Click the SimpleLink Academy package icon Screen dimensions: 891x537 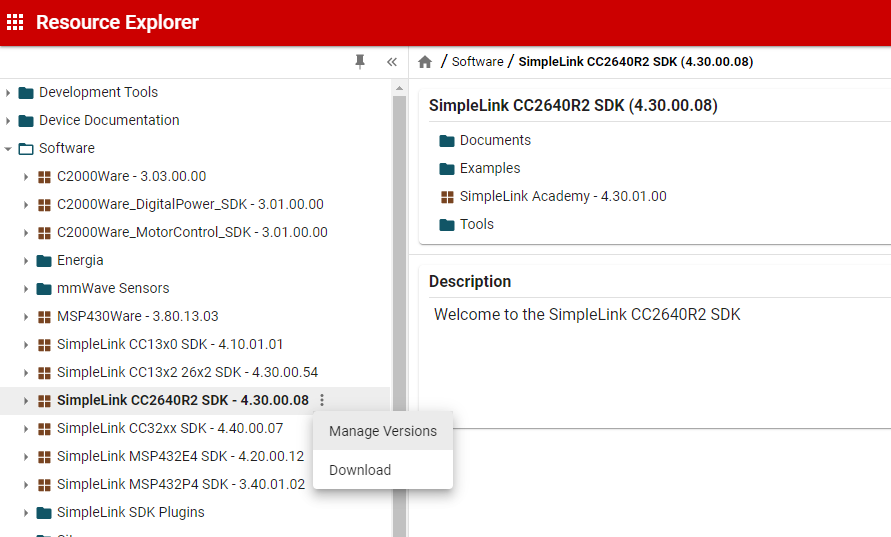447,197
